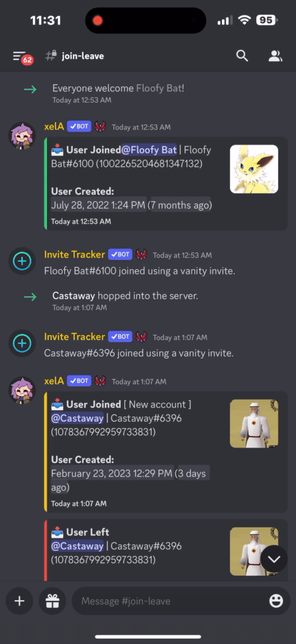Tap xelA username at 1:07 AM
The width and height of the screenshot is (296, 644).
[54, 381]
